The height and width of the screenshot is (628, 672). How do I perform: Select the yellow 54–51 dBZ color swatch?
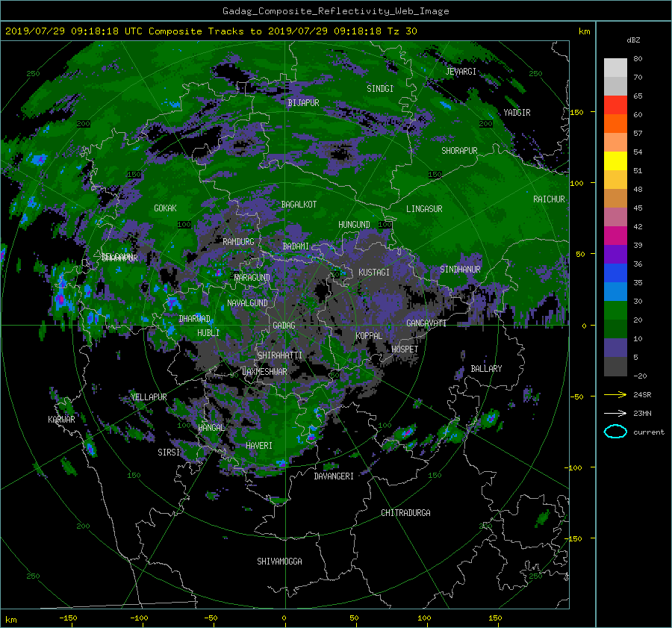(x=615, y=161)
